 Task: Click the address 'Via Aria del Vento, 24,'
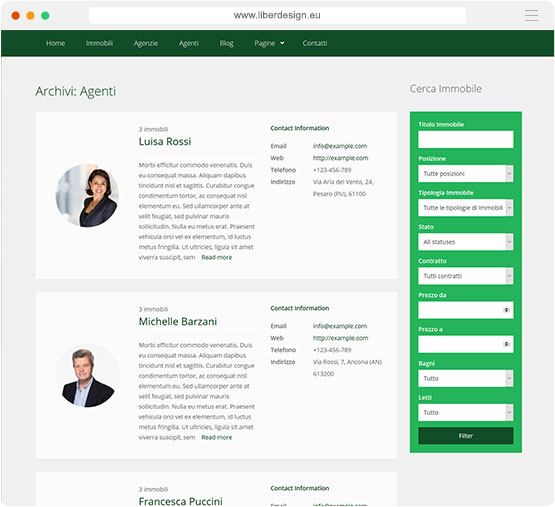click(x=343, y=182)
